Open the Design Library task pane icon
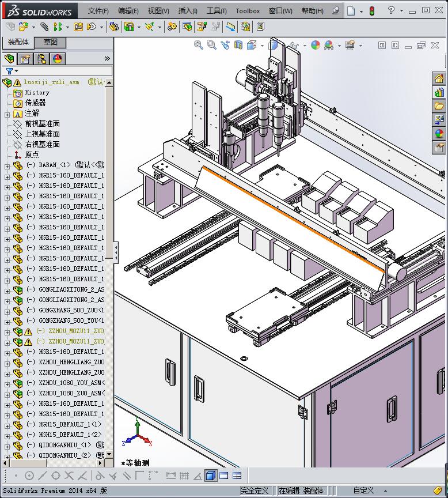This screenshot has height=498, width=448. pyautogui.click(x=439, y=92)
